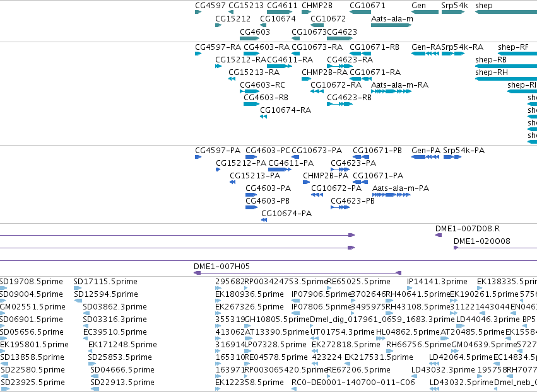The image size is (537, 392).
Task: Select the Gen-PA protein label
Action: tap(426, 151)
